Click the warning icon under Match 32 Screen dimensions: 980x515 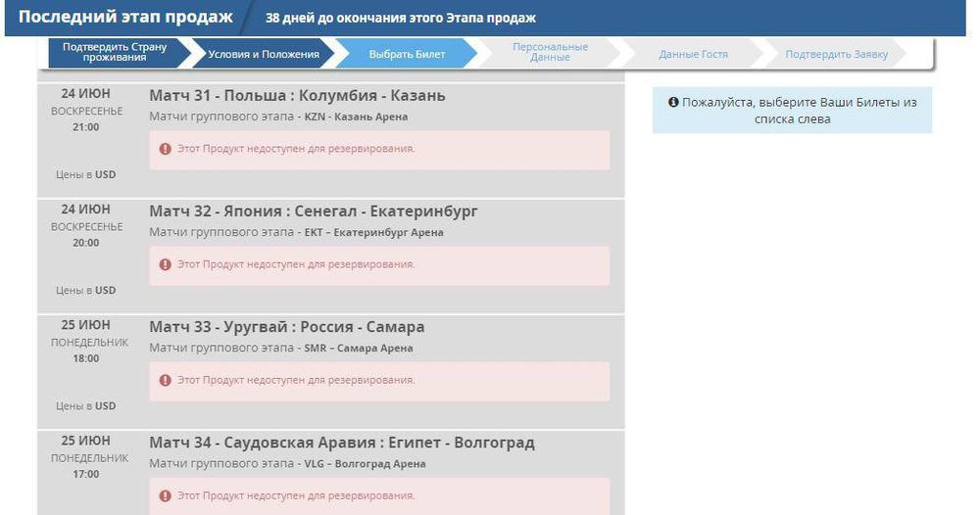(x=165, y=264)
